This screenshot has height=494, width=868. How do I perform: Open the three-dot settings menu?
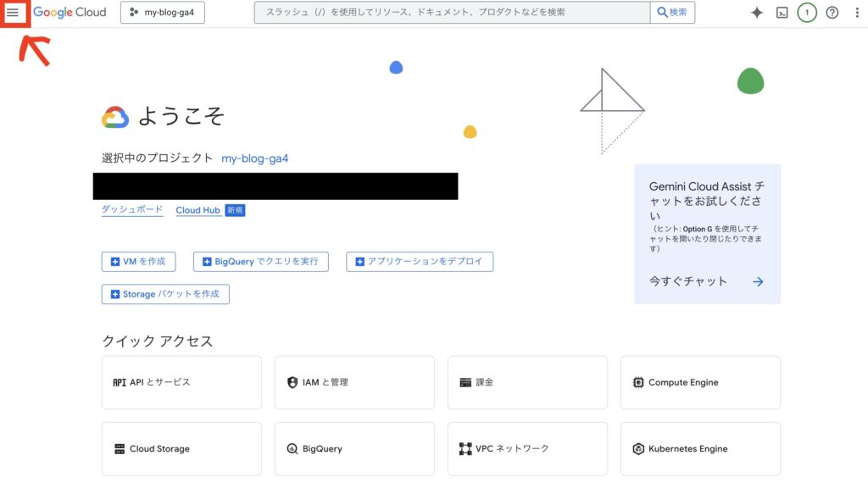coord(857,12)
